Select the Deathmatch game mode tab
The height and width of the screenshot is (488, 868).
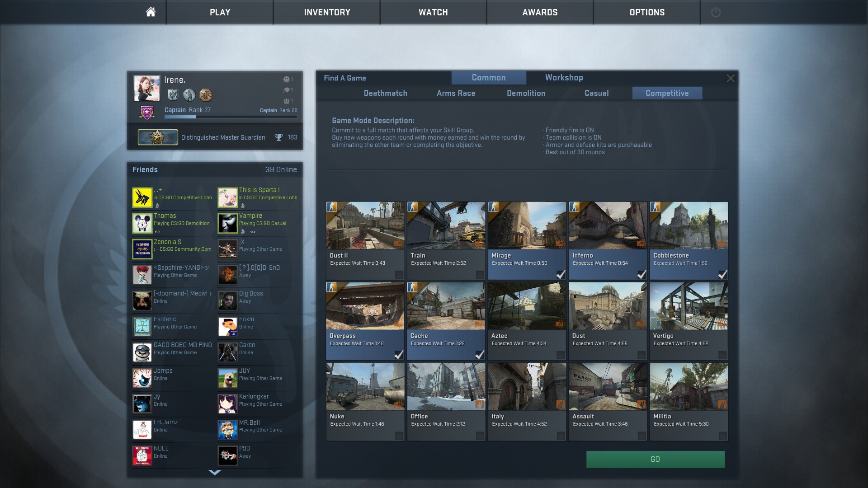(385, 93)
